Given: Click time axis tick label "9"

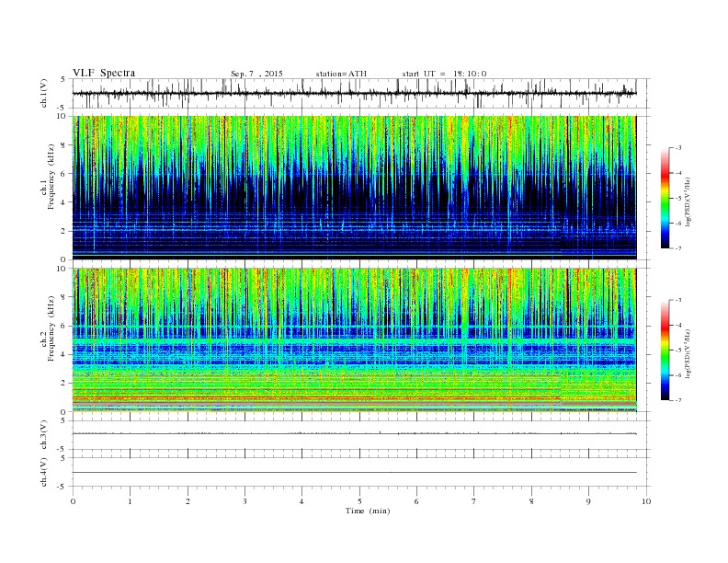Looking at the screenshot, I should (588, 501).
